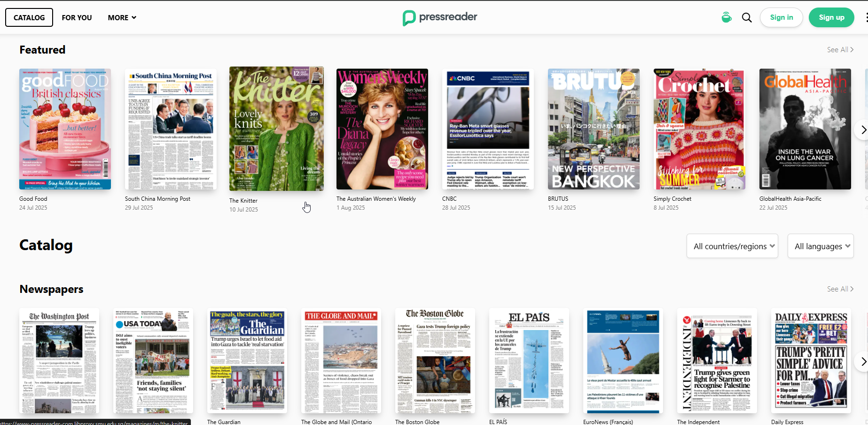Open EuroNews Français front page
868x425 pixels.
623,361
